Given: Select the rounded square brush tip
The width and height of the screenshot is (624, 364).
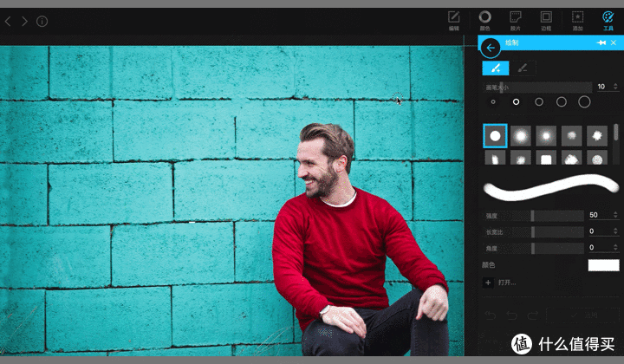Looking at the screenshot, I should (x=546, y=158).
